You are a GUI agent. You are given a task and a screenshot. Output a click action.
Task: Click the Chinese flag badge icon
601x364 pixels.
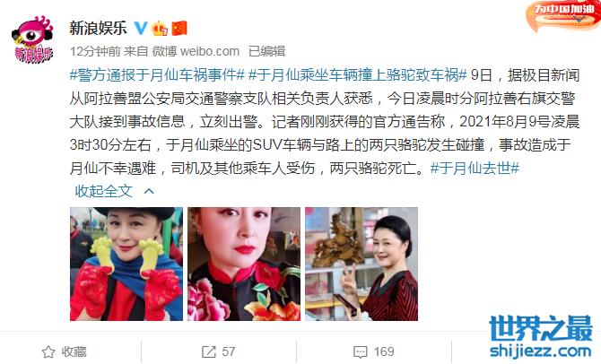[179, 29]
